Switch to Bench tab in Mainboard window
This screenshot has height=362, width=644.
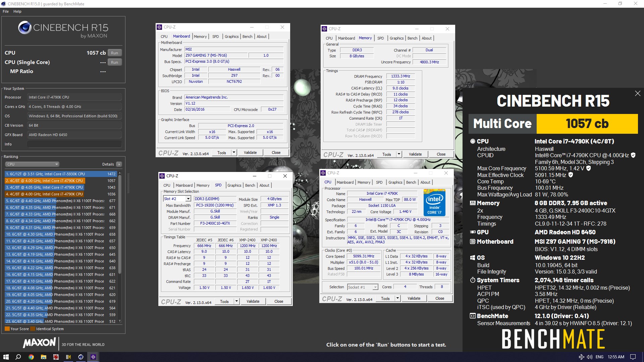248,37
